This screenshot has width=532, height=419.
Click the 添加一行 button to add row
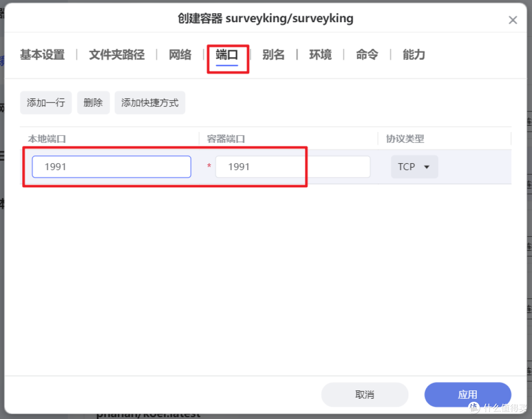click(x=46, y=103)
